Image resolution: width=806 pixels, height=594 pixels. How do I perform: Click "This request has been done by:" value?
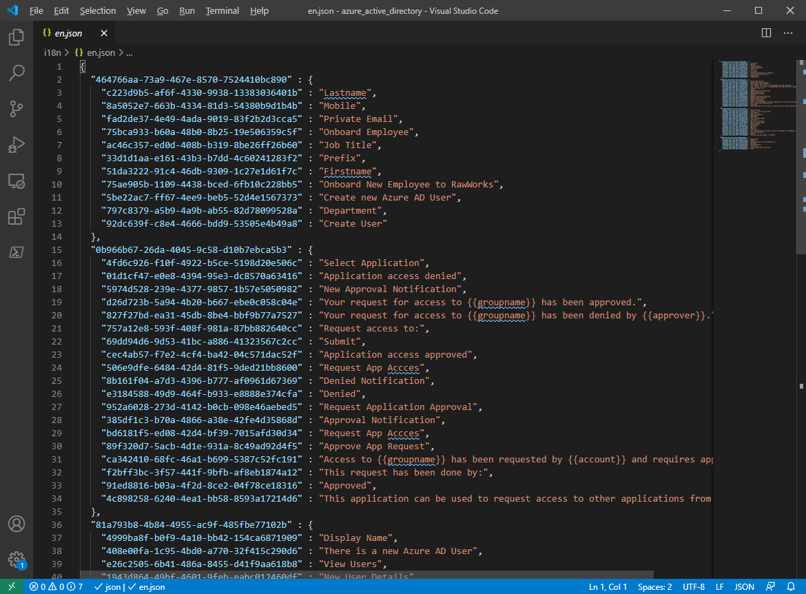point(404,473)
